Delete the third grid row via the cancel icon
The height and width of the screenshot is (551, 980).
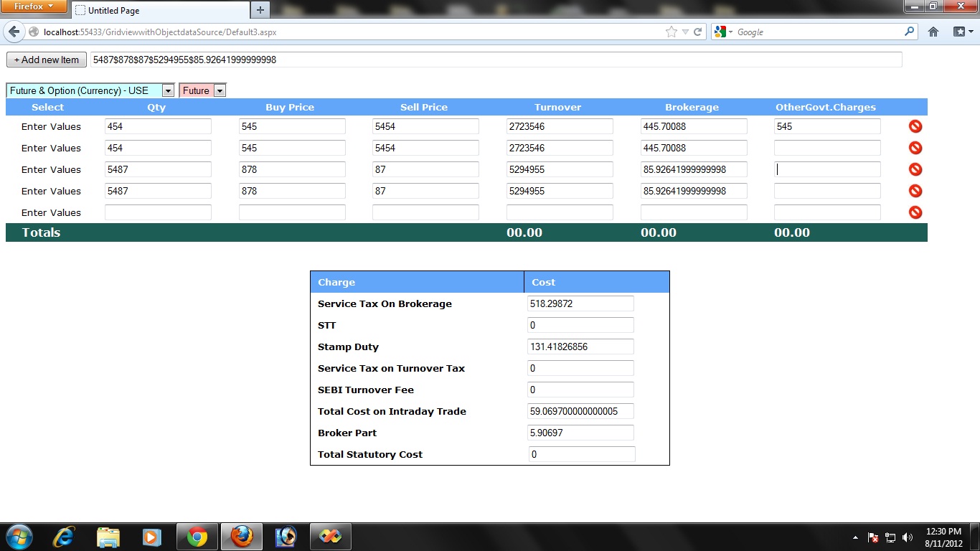[x=915, y=169]
